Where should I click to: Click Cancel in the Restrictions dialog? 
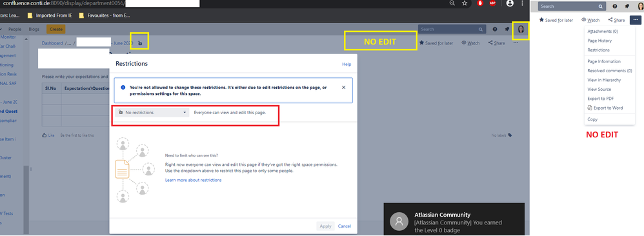(x=344, y=226)
